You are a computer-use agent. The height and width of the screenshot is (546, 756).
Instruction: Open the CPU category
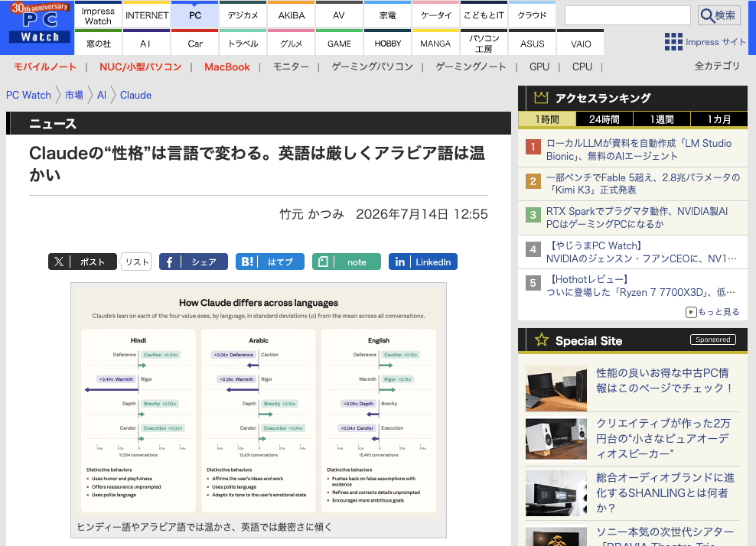(582, 67)
